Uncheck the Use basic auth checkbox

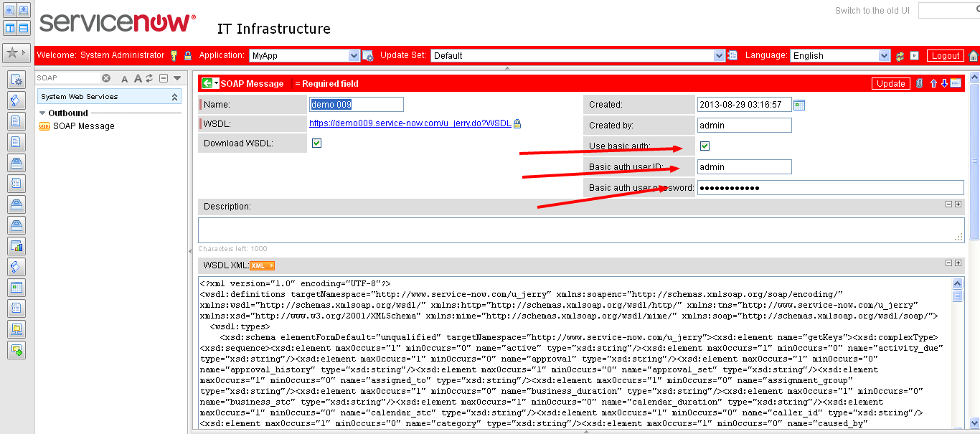click(705, 146)
